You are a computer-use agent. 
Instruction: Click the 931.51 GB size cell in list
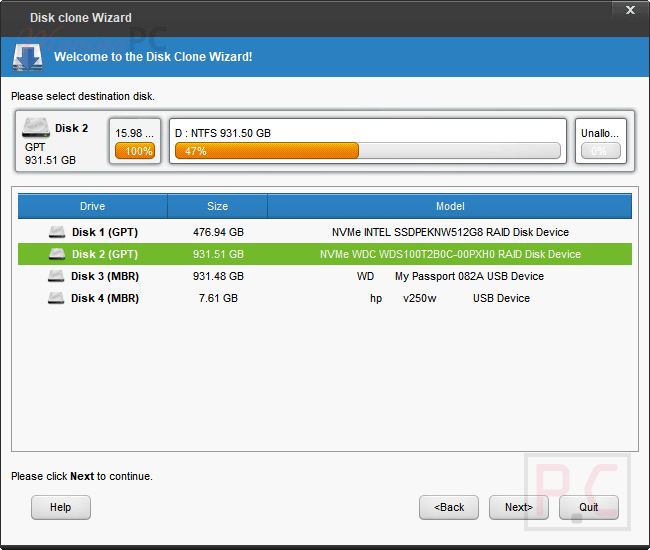click(x=218, y=254)
